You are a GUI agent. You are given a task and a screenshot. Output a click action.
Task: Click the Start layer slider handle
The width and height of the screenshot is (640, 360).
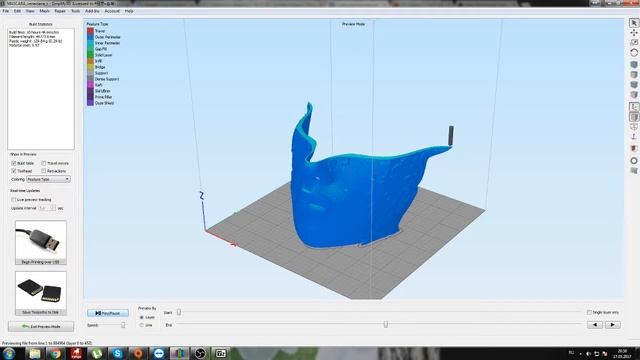pos(179,312)
